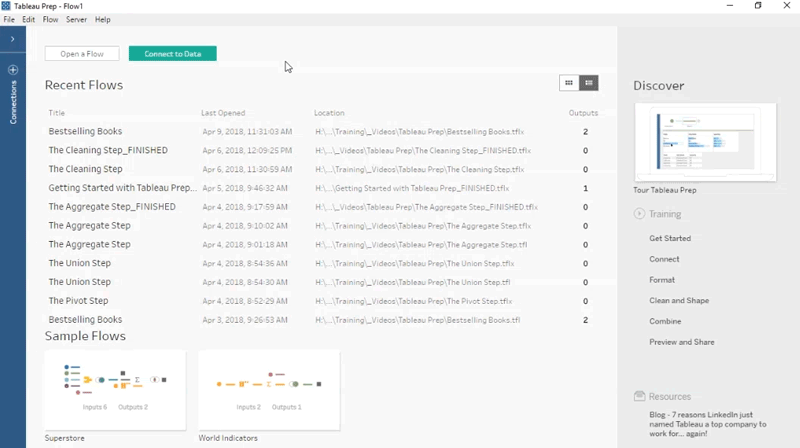This screenshot has width=800, height=448.
Task: Click the Connect to Data button
Action: 172,54
